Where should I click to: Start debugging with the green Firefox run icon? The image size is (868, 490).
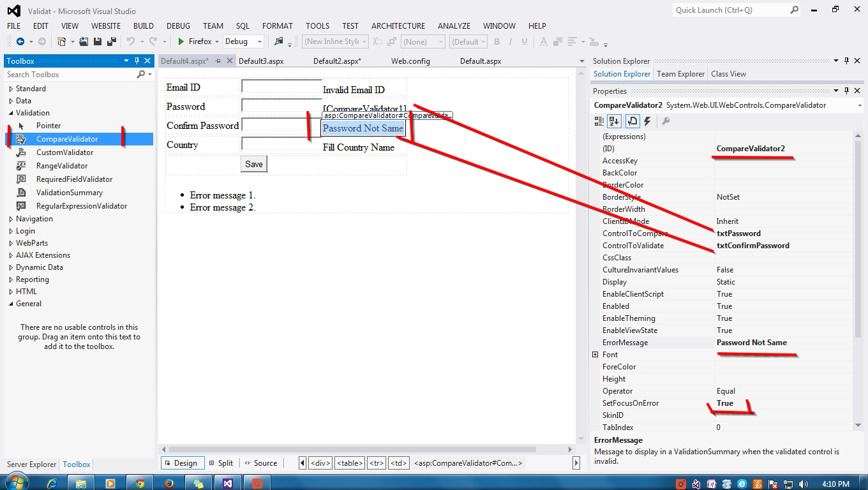(x=180, y=41)
